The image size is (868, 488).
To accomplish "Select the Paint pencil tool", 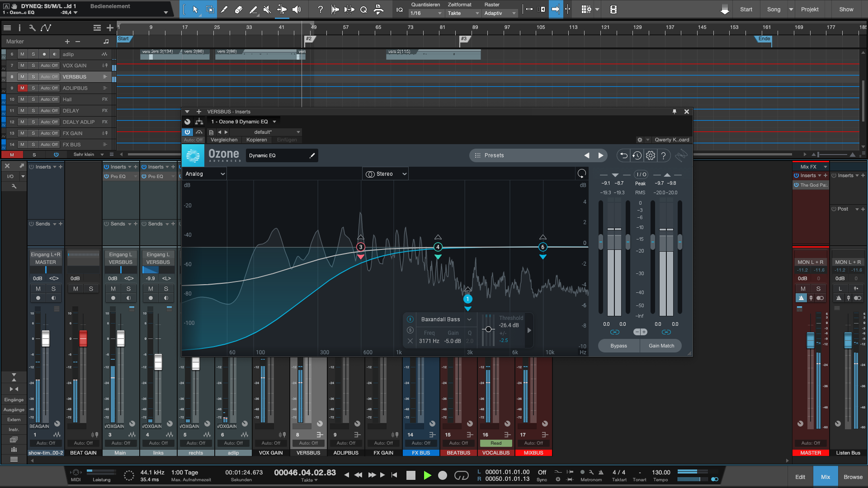I will click(224, 9).
